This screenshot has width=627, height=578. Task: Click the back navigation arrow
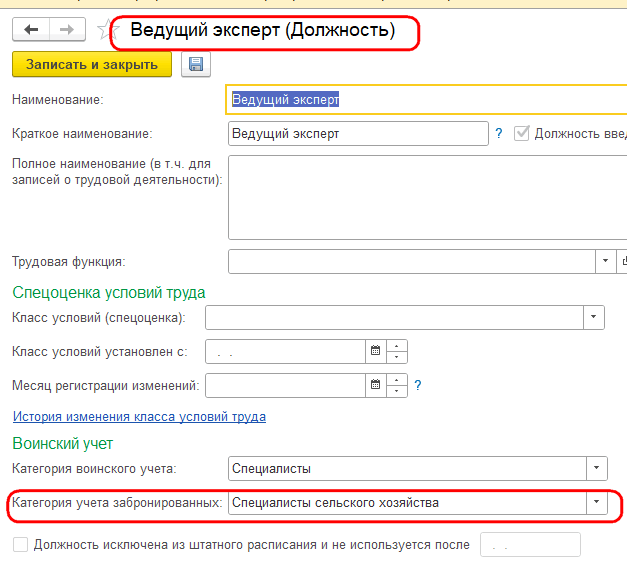[x=31, y=29]
